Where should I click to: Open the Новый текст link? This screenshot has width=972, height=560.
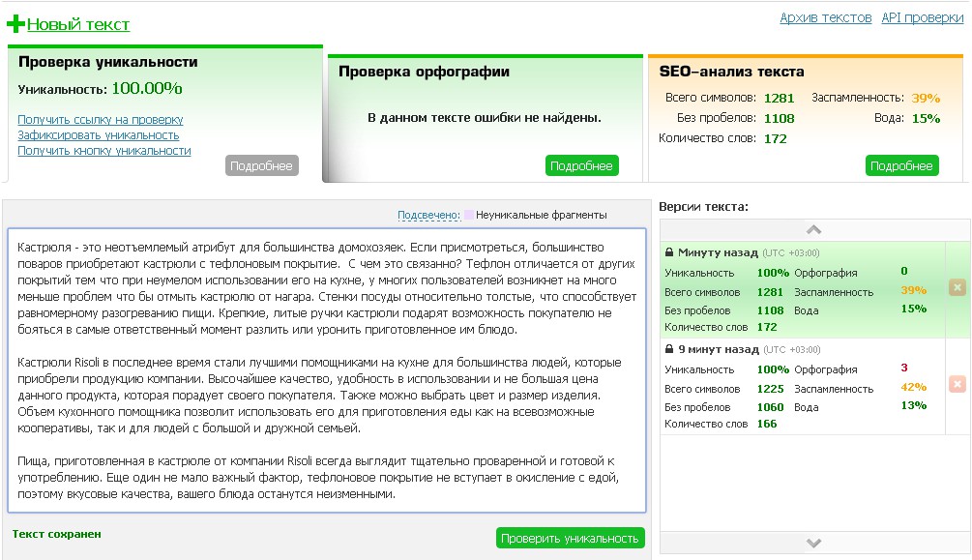[x=78, y=24]
